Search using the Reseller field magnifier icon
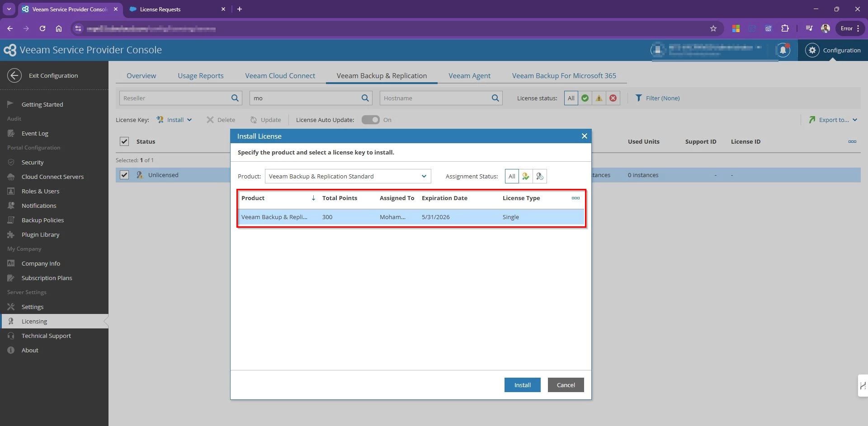This screenshot has width=868, height=426. (x=235, y=98)
